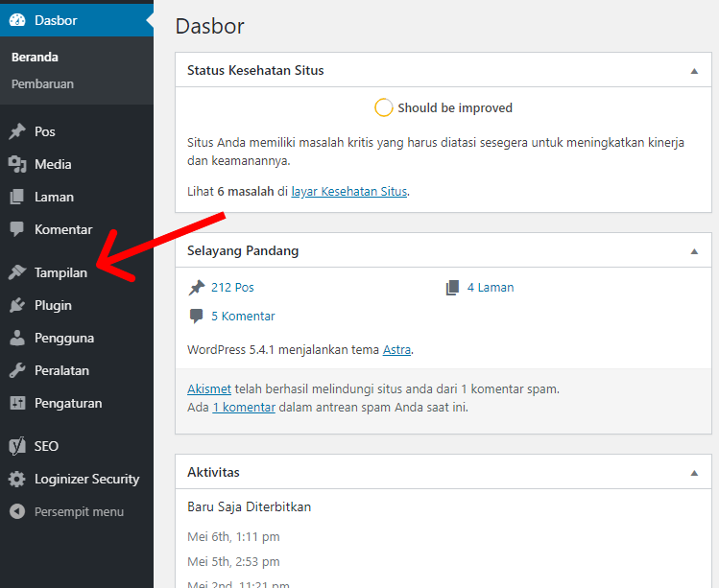Viewport: 719px width, 588px height.
Task: Click the pages icon beside 4 Laman
Action: [452, 288]
